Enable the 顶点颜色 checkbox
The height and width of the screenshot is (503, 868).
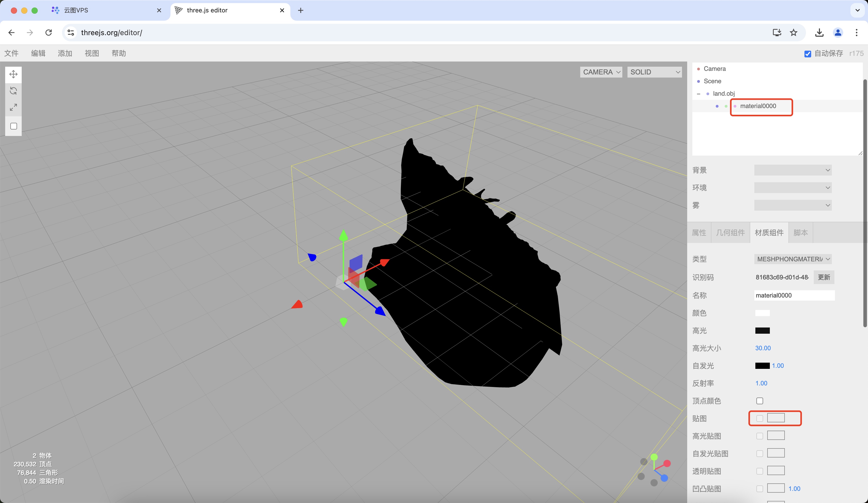pos(760,401)
